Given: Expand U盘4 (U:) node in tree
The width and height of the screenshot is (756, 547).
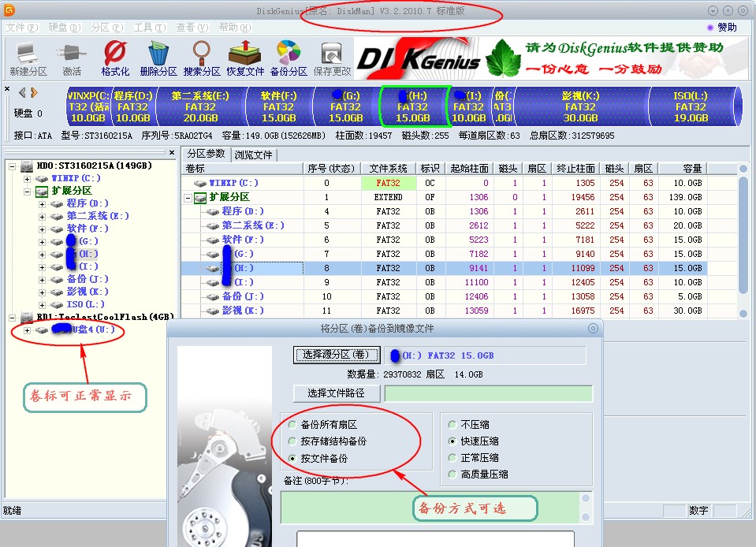Looking at the screenshot, I should tap(27, 330).
